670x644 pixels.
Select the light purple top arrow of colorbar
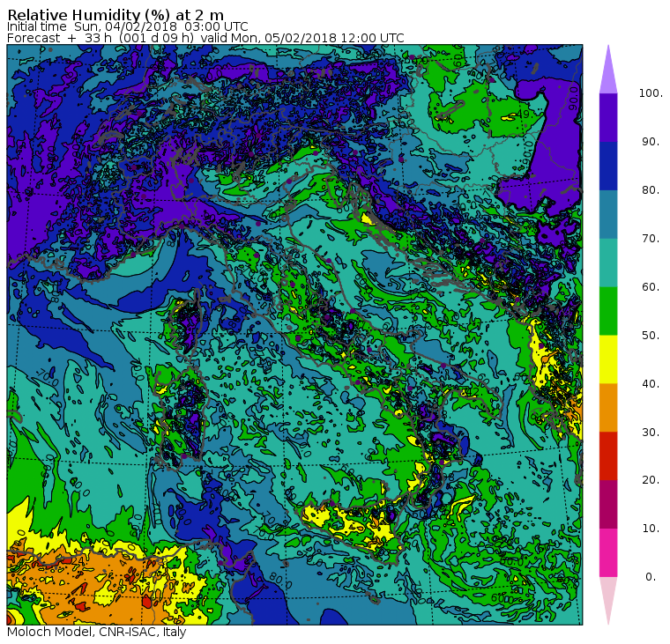pos(608,70)
